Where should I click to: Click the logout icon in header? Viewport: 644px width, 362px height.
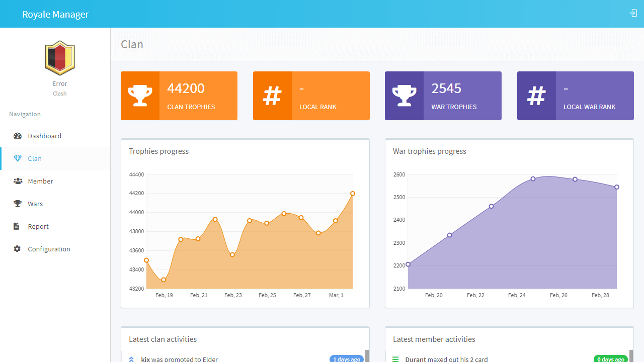point(633,13)
